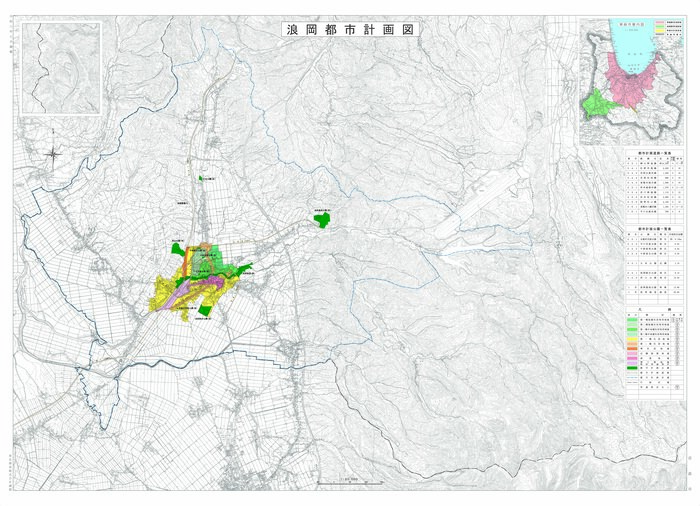Click the green area in the location inset map
Screen dimensions: 700x506
pyautogui.click(x=597, y=105)
